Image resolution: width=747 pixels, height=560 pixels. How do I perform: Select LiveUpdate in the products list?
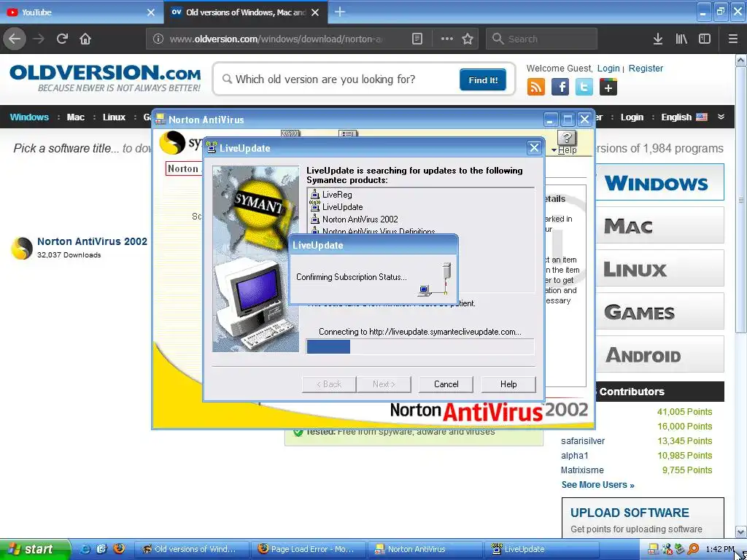pos(343,207)
